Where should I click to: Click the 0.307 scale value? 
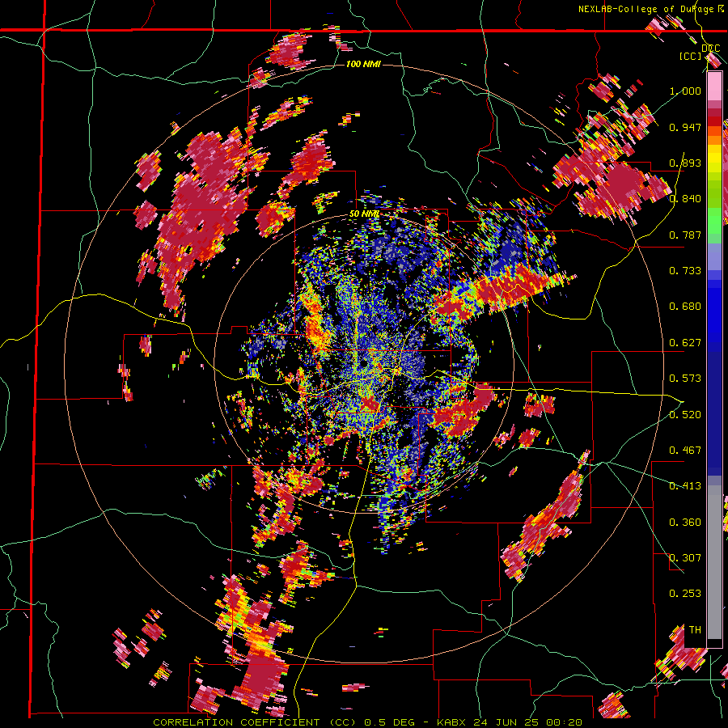685,558
